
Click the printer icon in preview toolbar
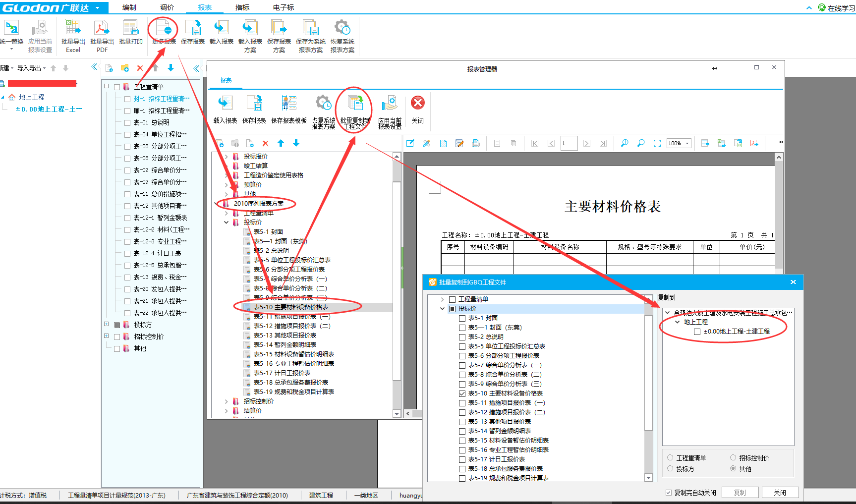476,143
